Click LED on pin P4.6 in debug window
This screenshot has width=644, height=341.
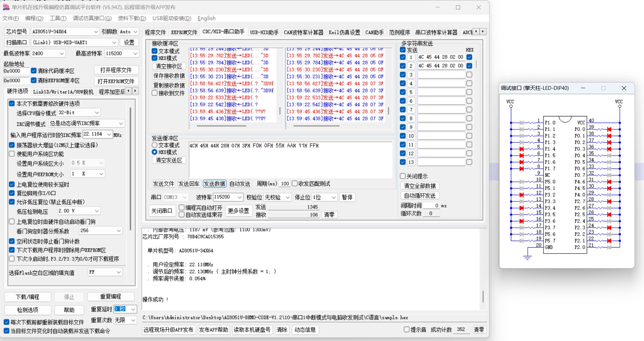[609, 182]
